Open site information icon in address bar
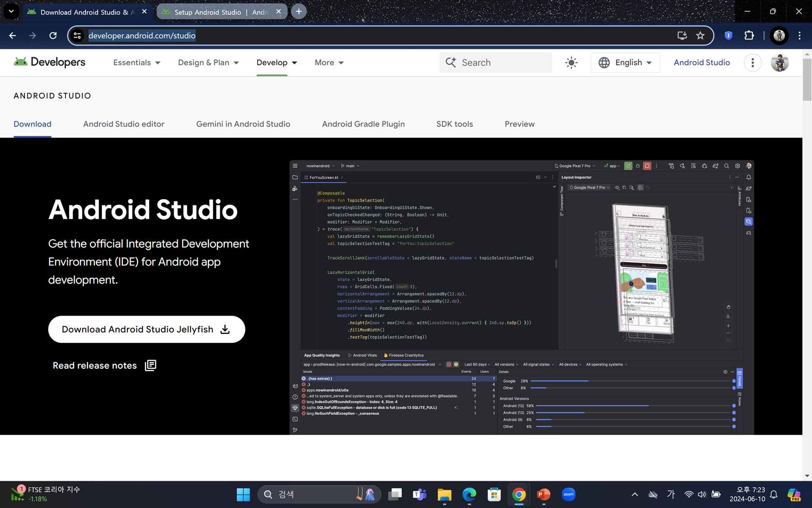The image size is (812, 508). click(78, 36)
